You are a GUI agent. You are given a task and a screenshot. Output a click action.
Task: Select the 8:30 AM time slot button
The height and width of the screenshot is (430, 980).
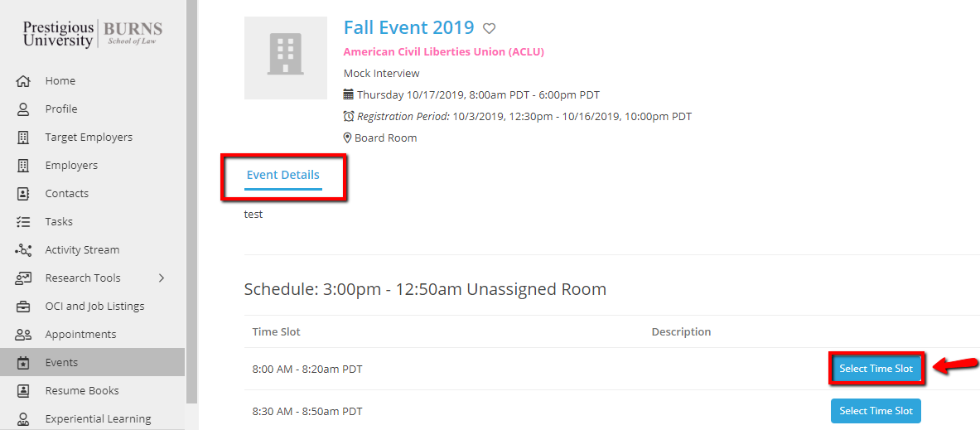click(x=876, y=411)
